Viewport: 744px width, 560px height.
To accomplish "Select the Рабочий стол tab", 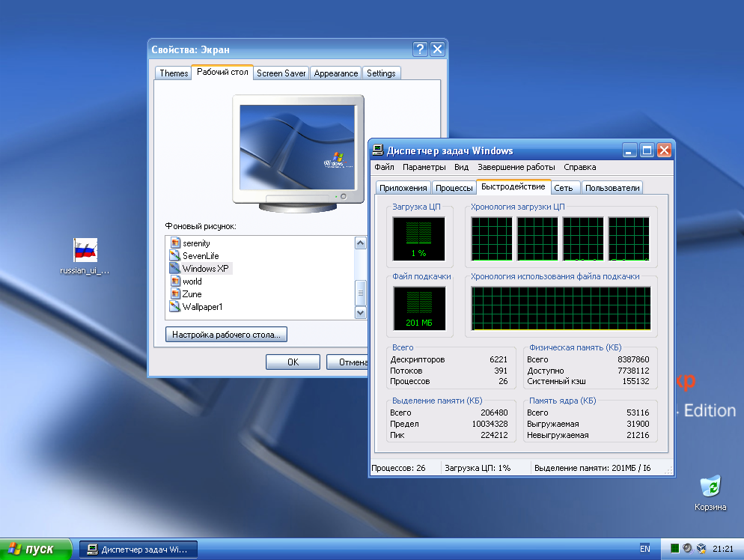I will 222,72.
